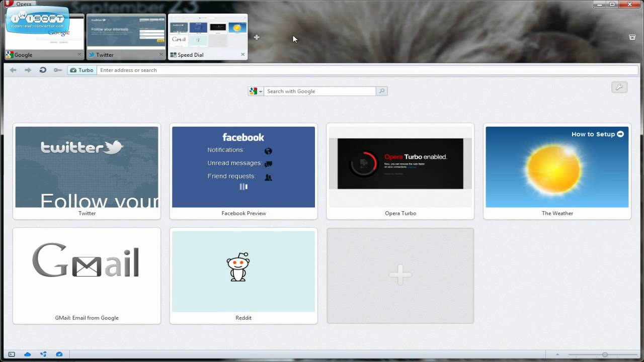Go forward using the forward arrow
The height and width of the screenshot is (362, 644).
click(x=28, y=70)
